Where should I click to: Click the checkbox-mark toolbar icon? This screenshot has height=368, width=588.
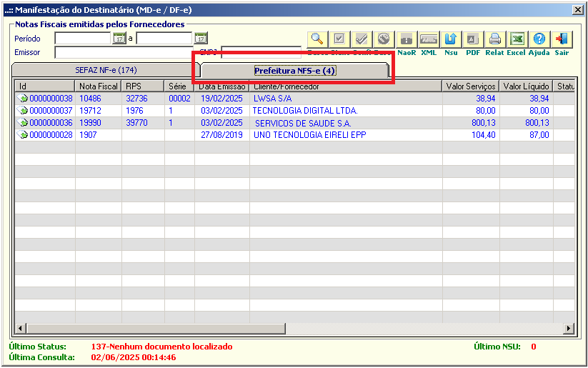(x=339, y=39)
